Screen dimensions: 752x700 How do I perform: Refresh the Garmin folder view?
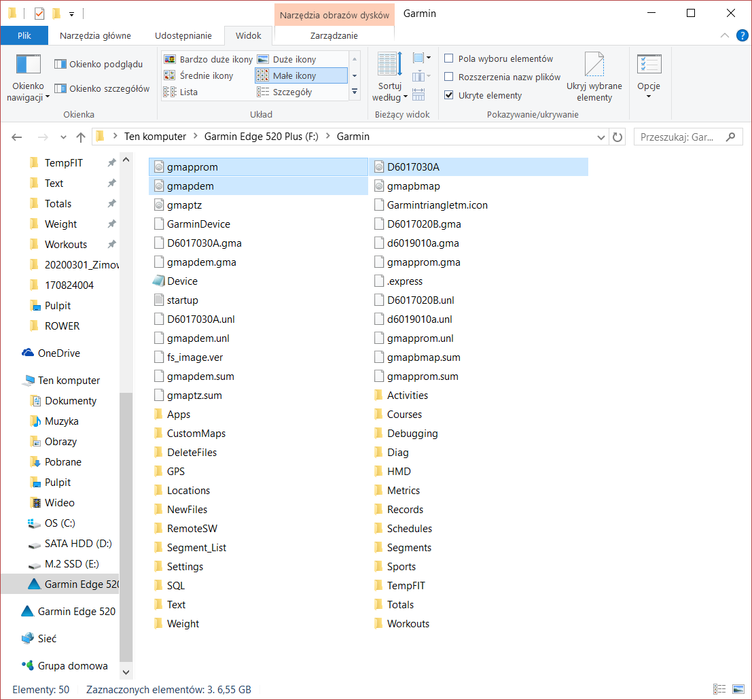pos(617,137)
